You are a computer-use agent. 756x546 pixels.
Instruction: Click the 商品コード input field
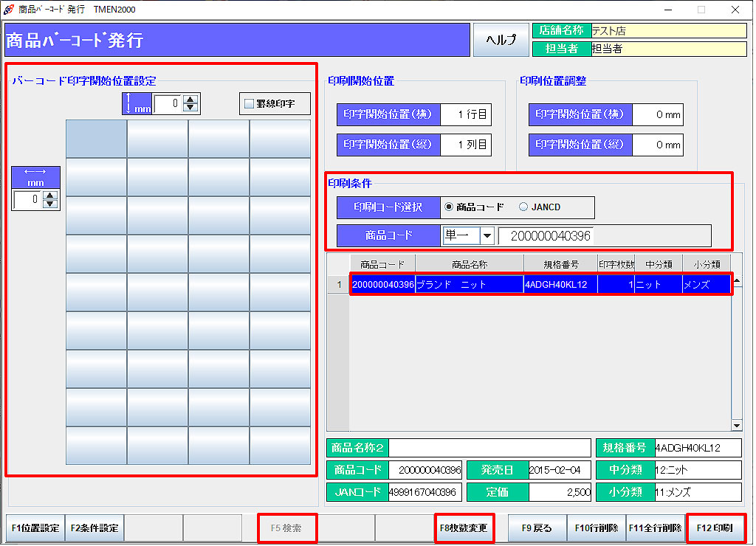(x=546, y=236)
